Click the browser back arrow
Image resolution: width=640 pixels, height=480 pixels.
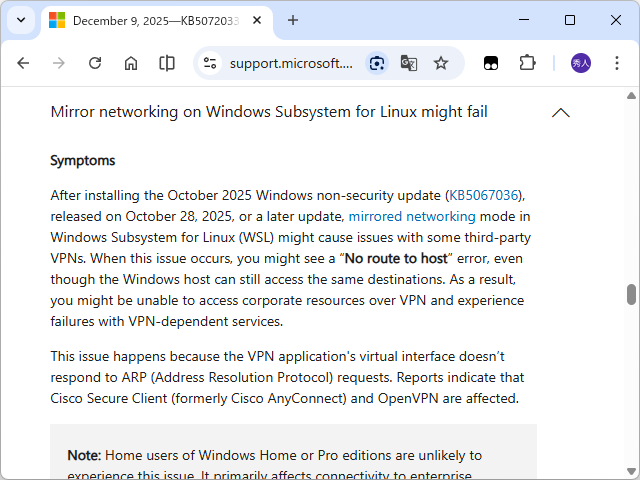coord(23,63)
